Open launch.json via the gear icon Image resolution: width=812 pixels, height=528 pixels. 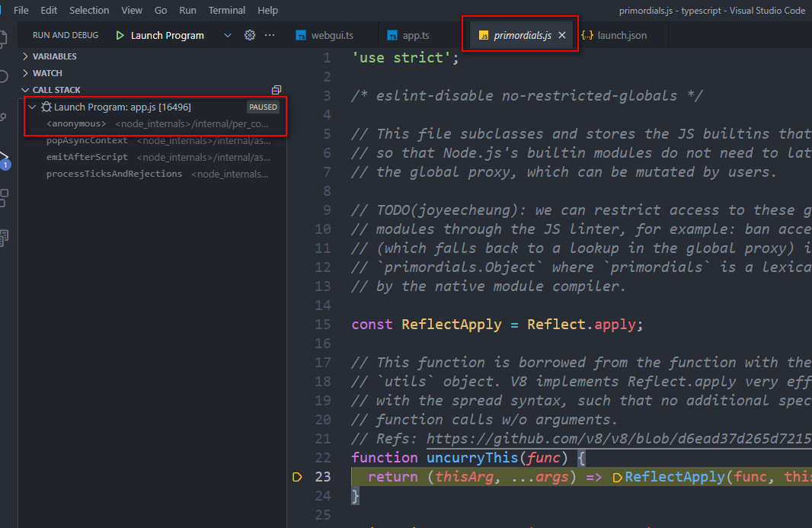point(249,34)
